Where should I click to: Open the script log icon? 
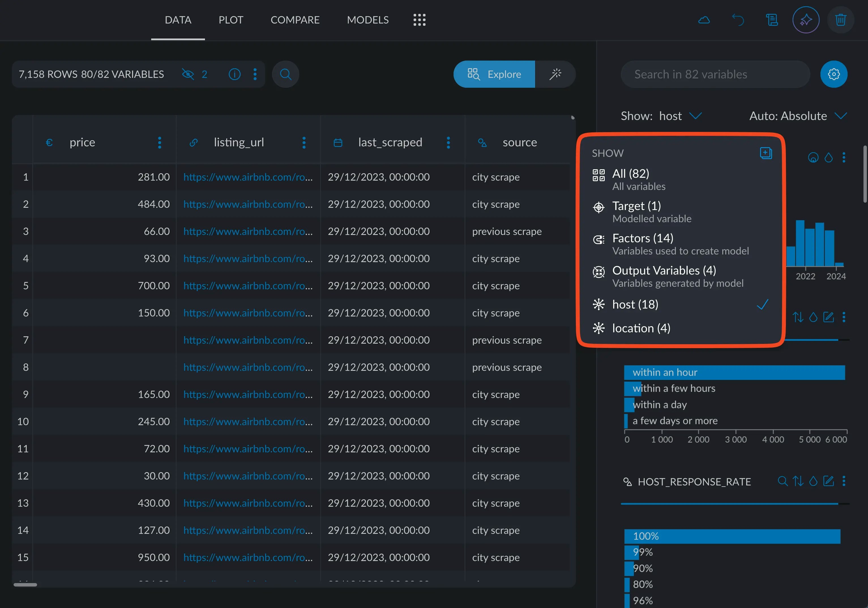click(x=771, y=20)
